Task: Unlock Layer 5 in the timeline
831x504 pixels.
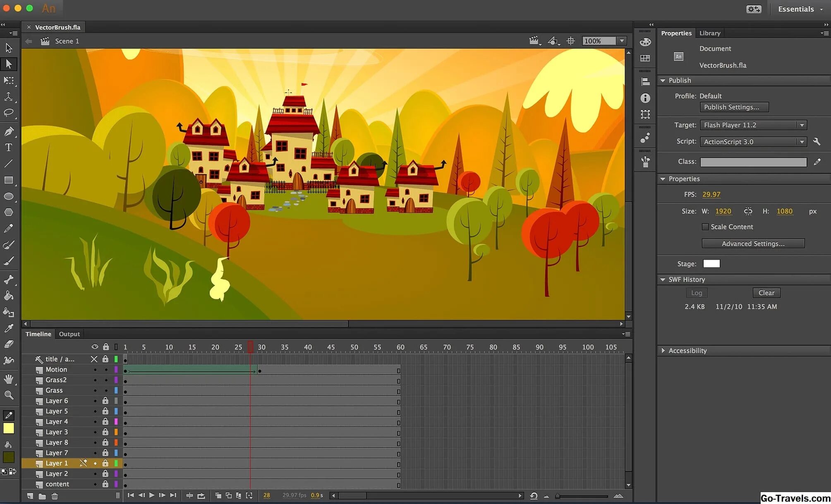Action: pyautogui.click(x=105, y=411)
